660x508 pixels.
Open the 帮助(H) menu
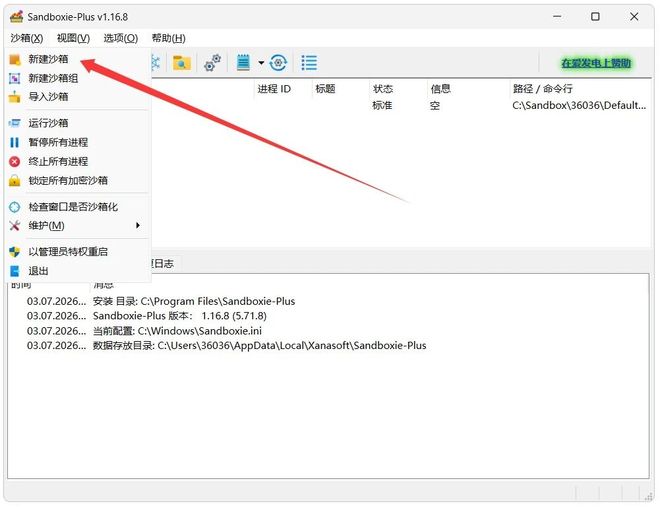tap(169, 38)
